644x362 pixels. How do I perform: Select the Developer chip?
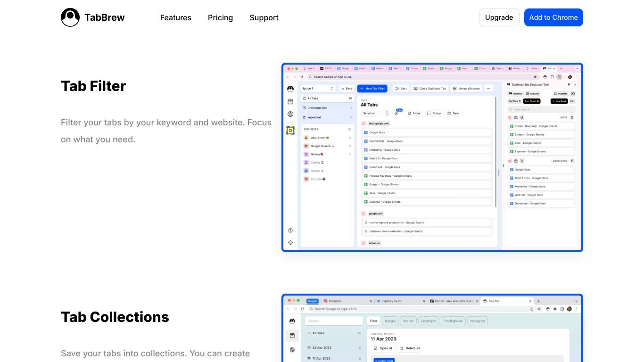(x=429, y=321)
